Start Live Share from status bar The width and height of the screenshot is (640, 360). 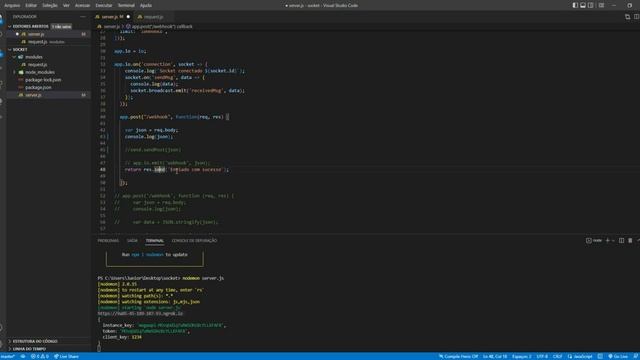[67, 356]
